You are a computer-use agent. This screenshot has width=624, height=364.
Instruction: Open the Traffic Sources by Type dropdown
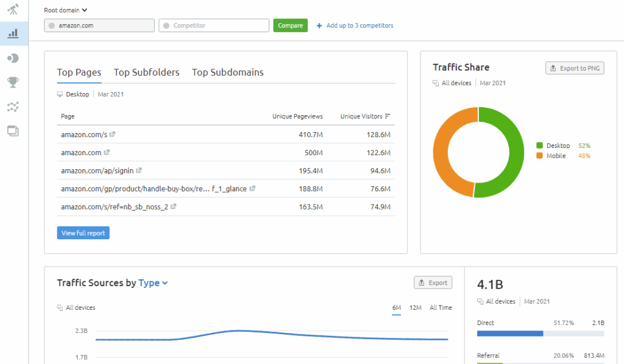[x=153, y=283]
